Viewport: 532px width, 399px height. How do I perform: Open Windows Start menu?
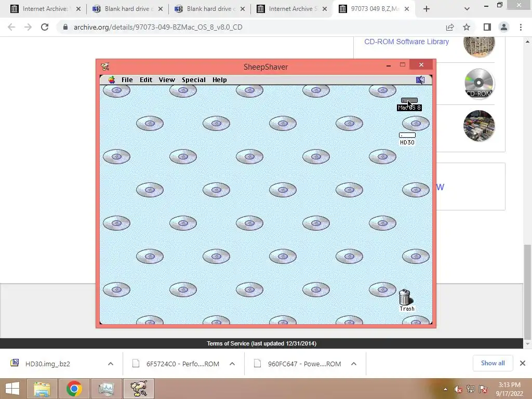[x=12, y=389]
